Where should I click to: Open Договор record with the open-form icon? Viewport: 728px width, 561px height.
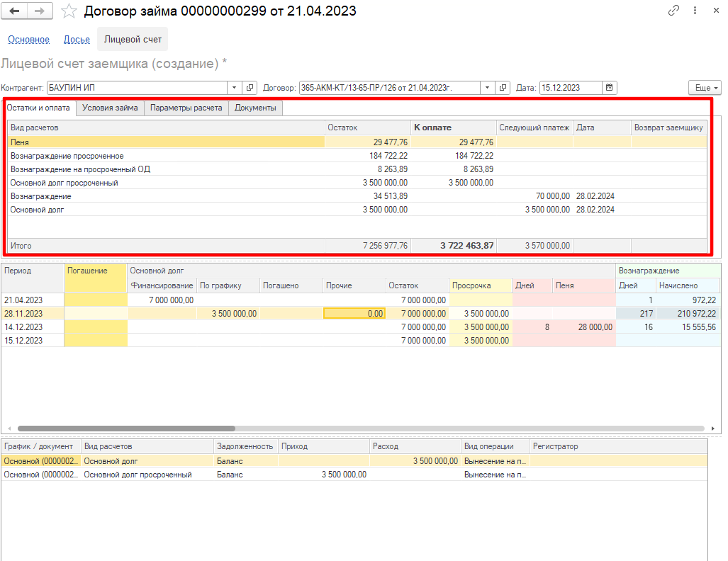point(503,88)
